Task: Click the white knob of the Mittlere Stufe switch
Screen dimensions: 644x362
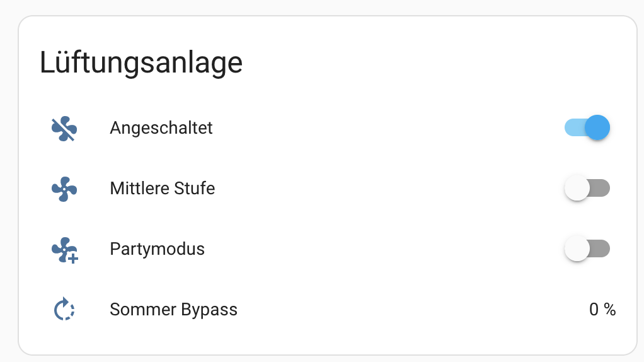Action: click(577, 189)
